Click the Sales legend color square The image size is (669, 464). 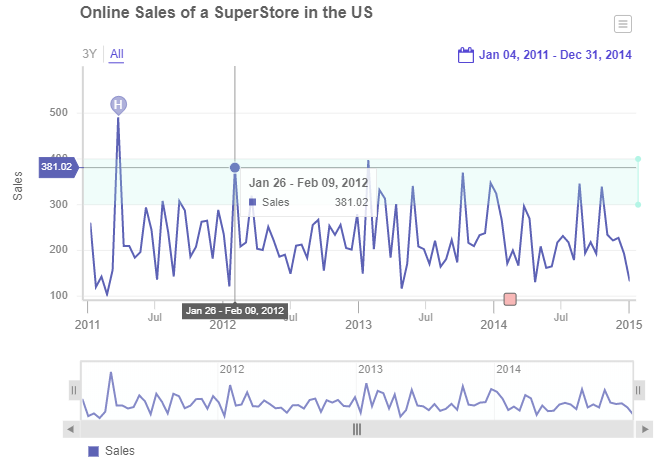click(x=94, y=451)
